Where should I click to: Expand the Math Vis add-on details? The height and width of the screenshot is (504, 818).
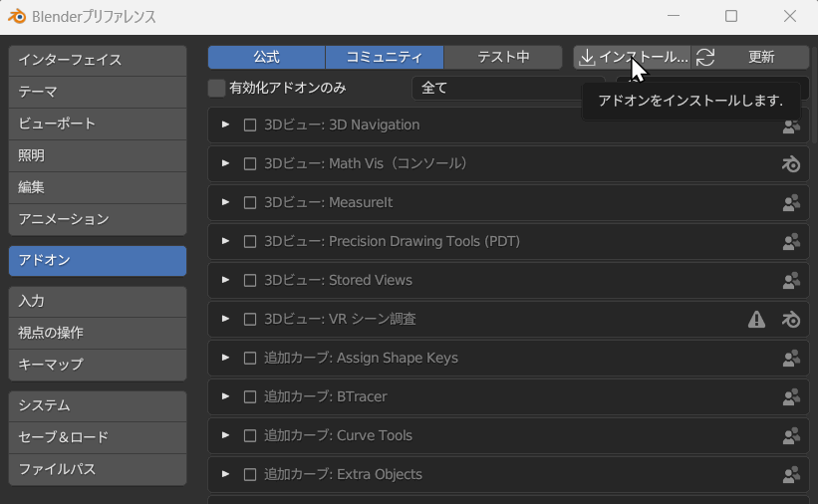(225, 163)
